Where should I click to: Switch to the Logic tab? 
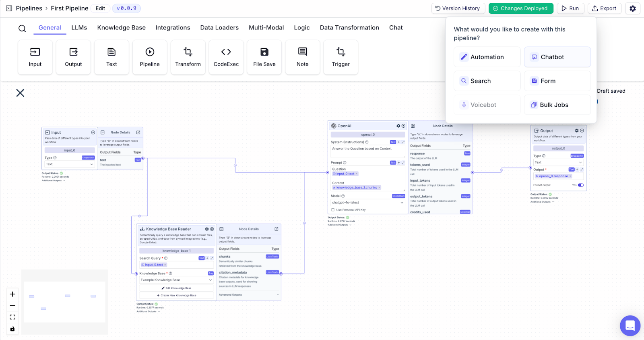click(x=302, y=28)
